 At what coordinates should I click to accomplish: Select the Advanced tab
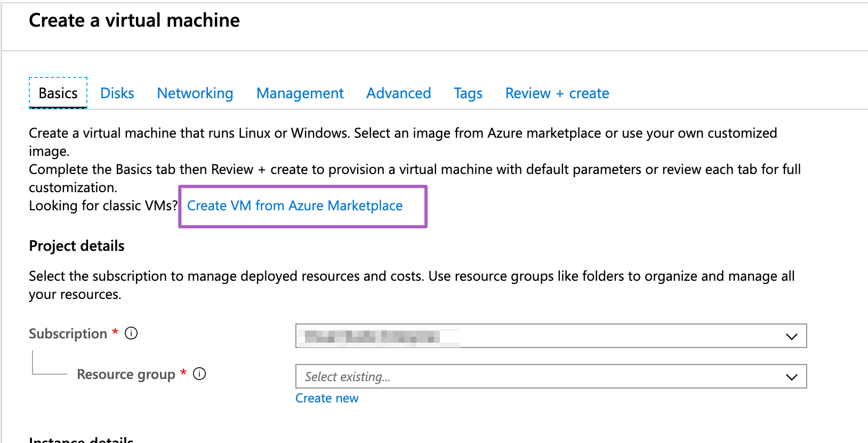click(398, 93)
